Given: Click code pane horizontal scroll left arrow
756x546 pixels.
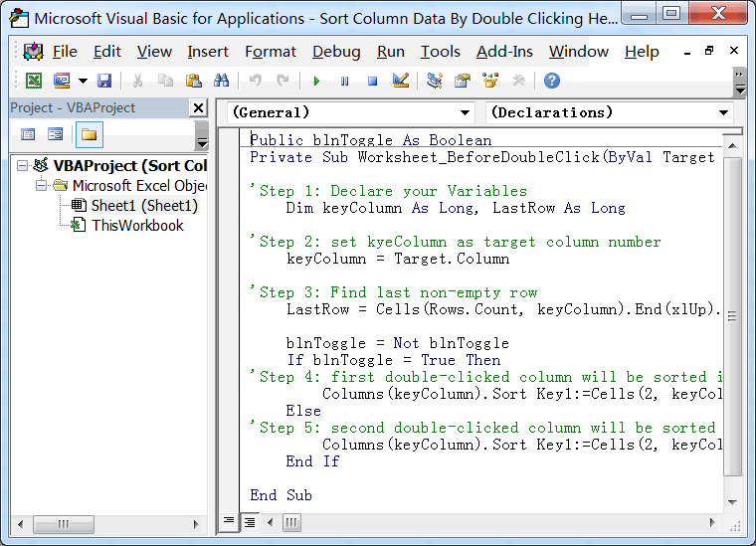Looking at the screenshot, I should 271,522.
